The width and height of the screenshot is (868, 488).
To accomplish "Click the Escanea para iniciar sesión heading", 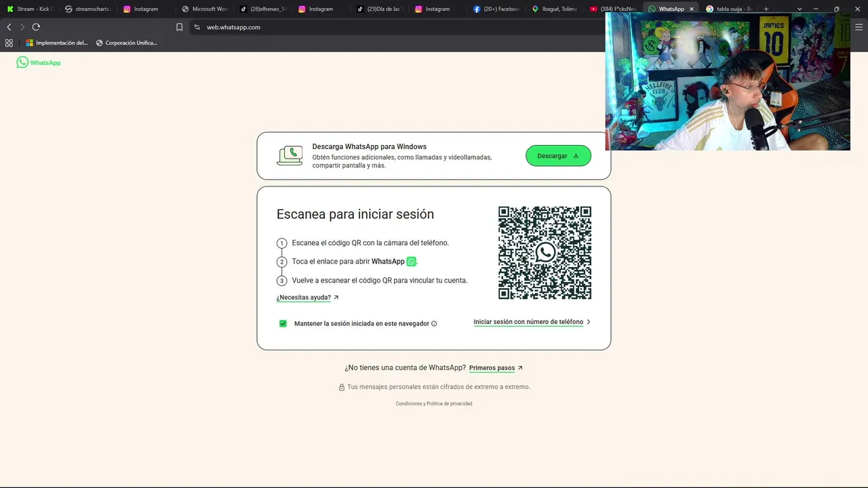I will pos(355,214).
